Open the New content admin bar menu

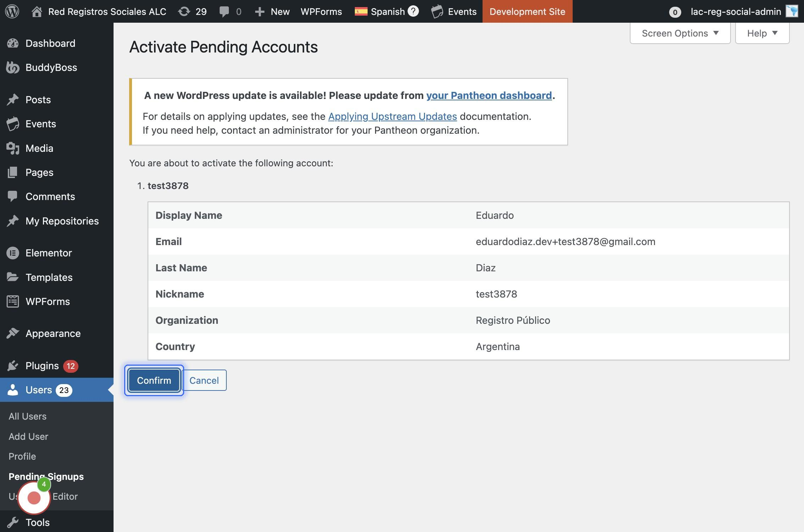272,11
